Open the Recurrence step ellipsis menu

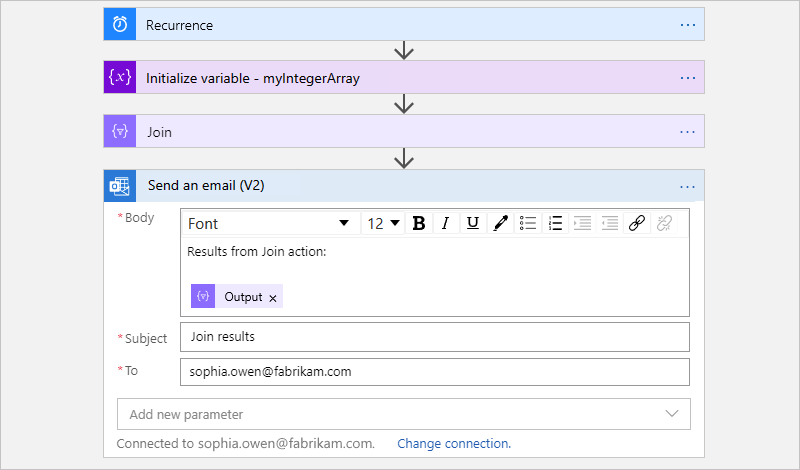[687, 25]
